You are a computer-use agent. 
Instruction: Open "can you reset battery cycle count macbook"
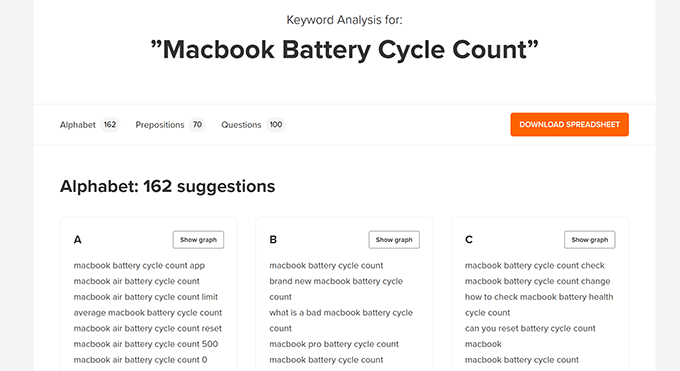pos(530,336)
